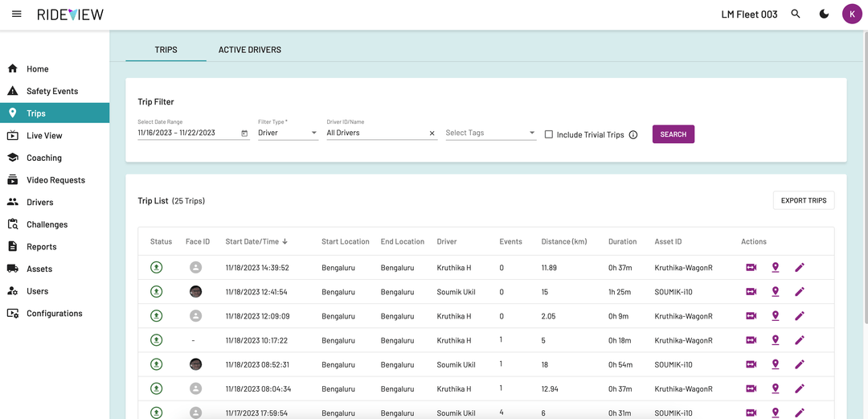Screen dimensions: 868x419
Task: Clear the All Drivers filter field
Action: (432, 134)
